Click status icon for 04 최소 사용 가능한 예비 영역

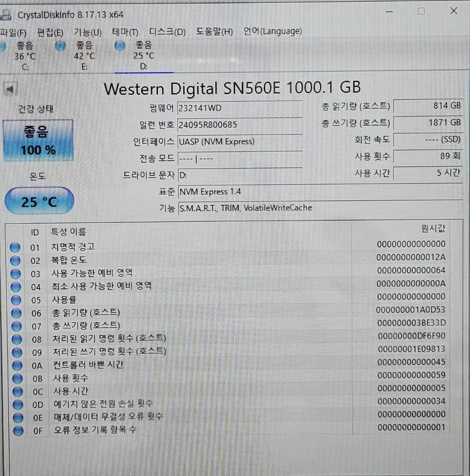(15, 287)
